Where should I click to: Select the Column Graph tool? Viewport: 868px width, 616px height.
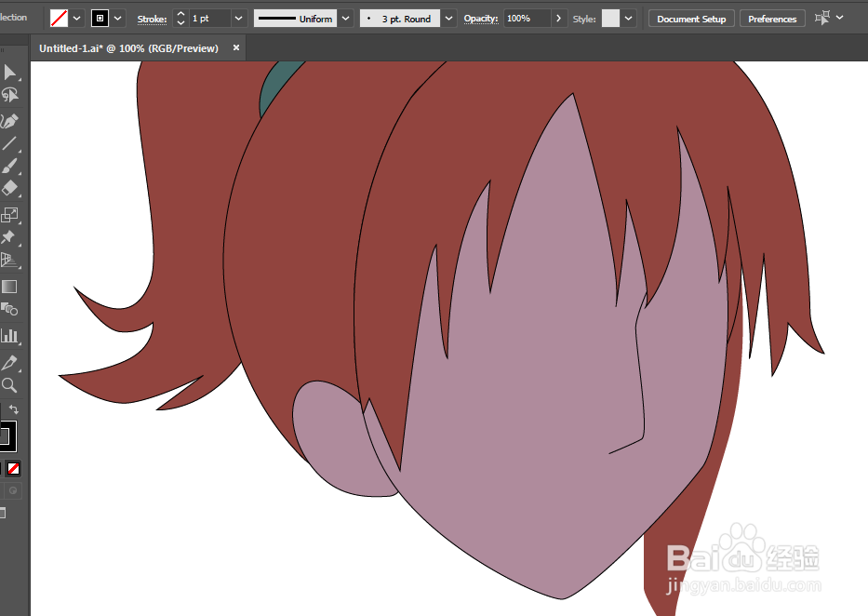click(x=9, y=335)
